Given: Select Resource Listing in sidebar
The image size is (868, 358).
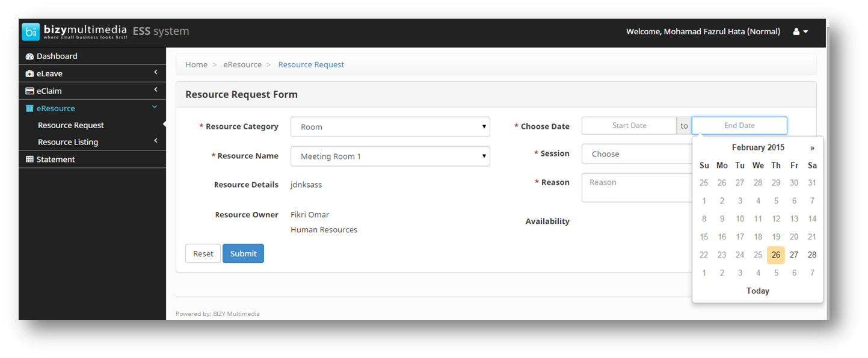Looking at the screenshot, I should (x=68, y=142).
